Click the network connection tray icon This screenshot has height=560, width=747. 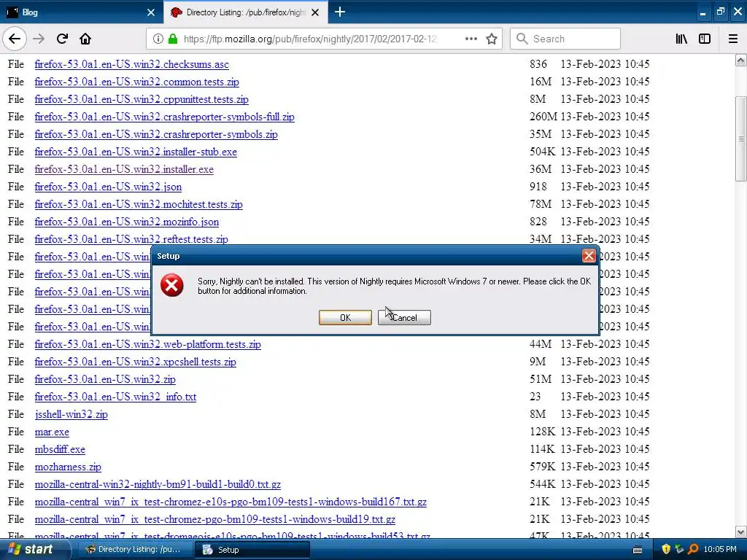(679, 549)
